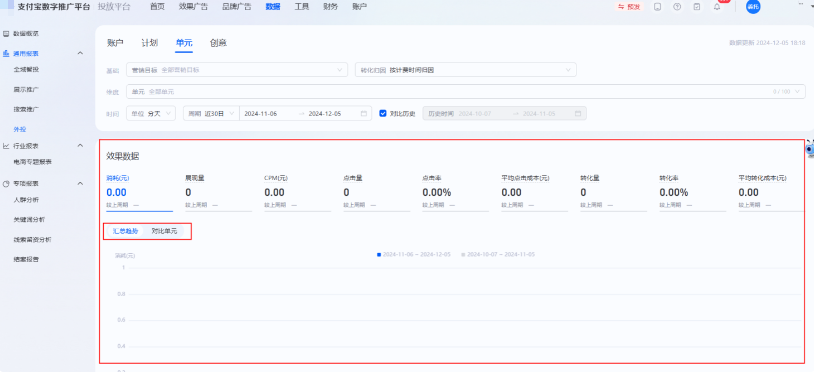814x373 pixels.
Task: Click the line-chart icon beside 行业报表
Action: click(x=6, y=146)
